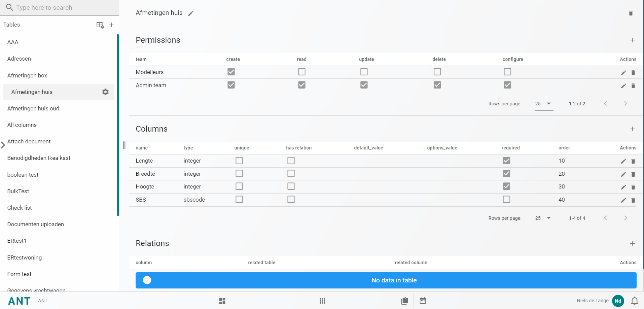Edit the Modelleurs permission row

click(623, 73)
